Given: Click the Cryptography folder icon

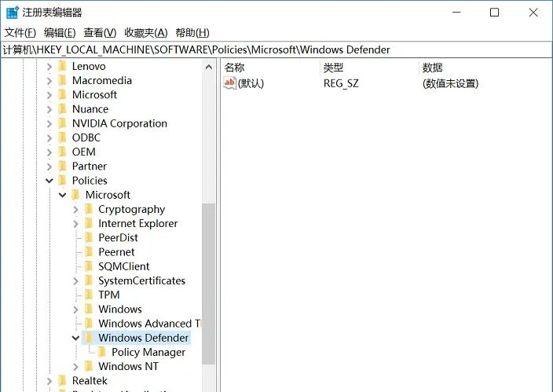Looking at the screenshot, I should [x=89, y=209].
